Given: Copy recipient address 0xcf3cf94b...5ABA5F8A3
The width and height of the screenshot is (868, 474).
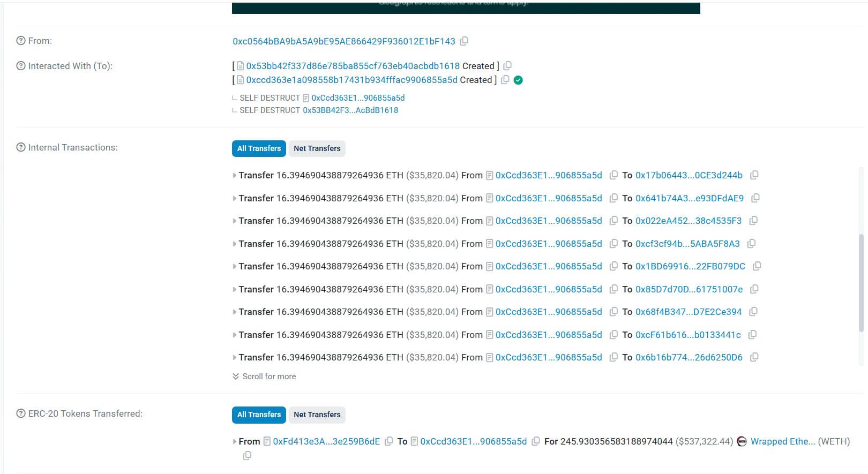Looking at the screenshot, I should (751, 244).
